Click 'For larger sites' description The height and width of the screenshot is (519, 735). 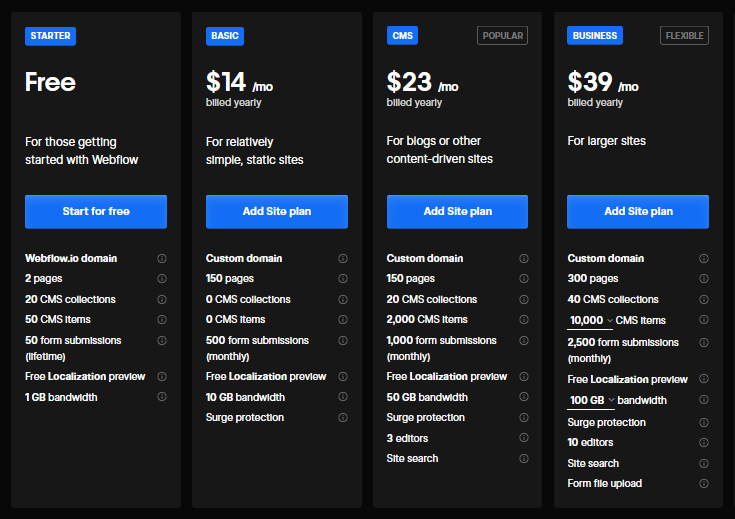tap(606, 141)
